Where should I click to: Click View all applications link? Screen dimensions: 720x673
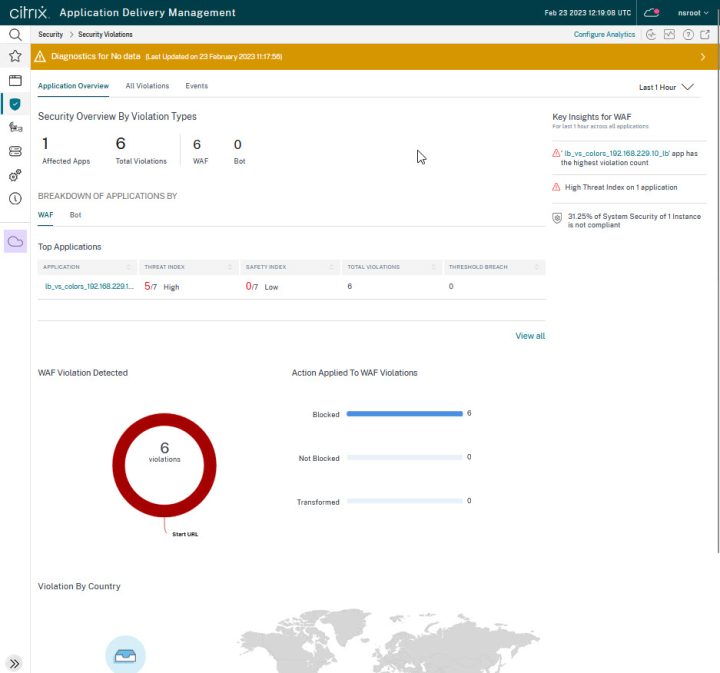530,336
